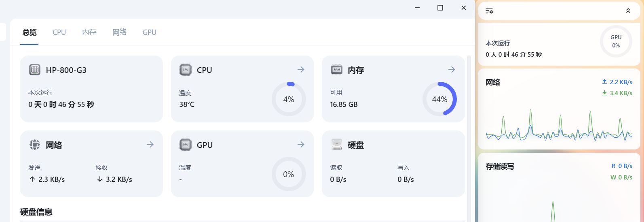644x222 pixels.
Task: Click the CPU chip icon in CPU card
Action: coord(186,70)
